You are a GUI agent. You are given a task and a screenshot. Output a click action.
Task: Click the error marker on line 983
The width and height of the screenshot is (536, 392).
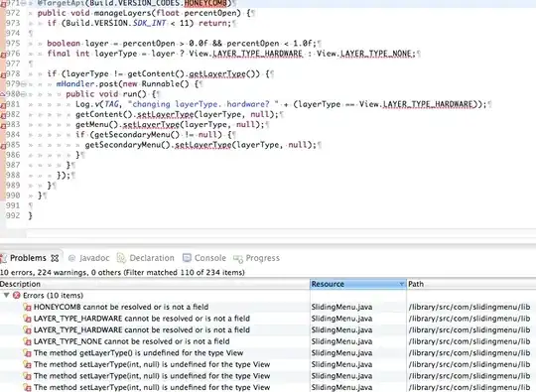pyautogui.click(x=3, y=125)
